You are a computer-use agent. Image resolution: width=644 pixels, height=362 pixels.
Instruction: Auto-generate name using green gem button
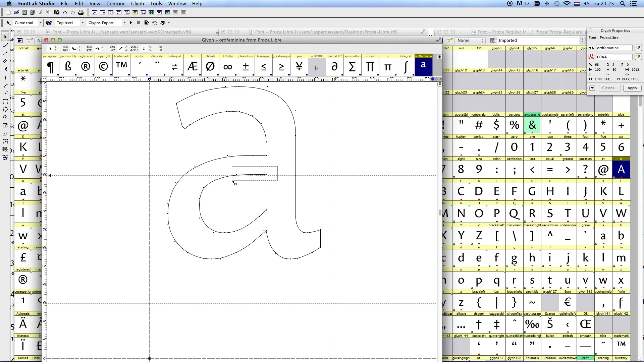tap(638, 48)
